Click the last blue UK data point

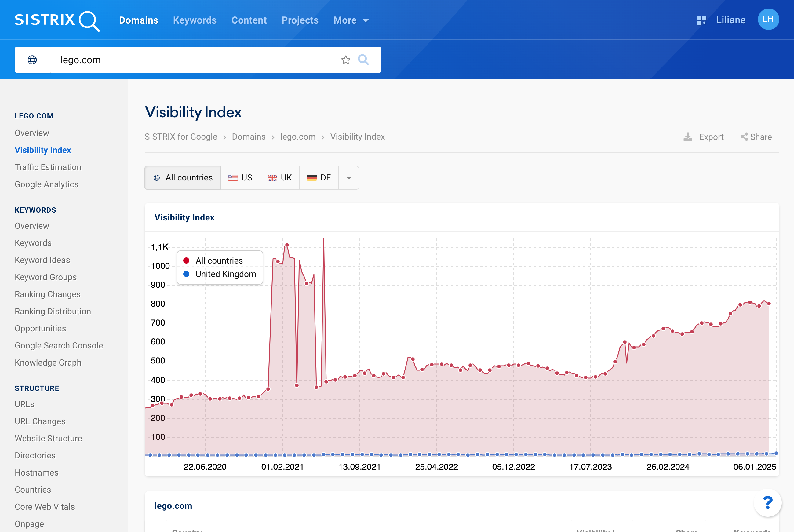[776, 453]
